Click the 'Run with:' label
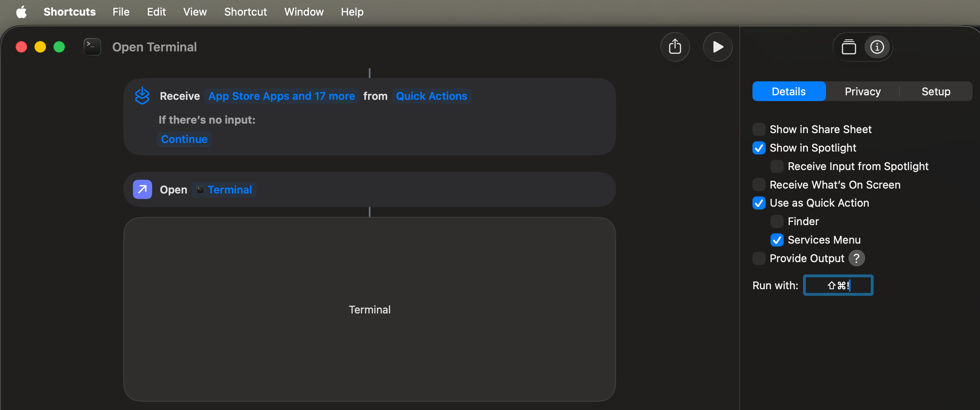 775,286
